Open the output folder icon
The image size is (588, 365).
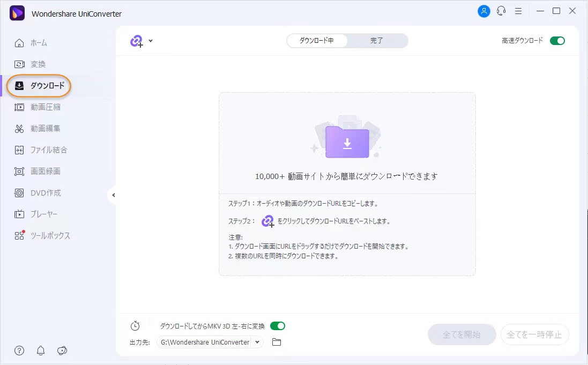click(277, 342)
